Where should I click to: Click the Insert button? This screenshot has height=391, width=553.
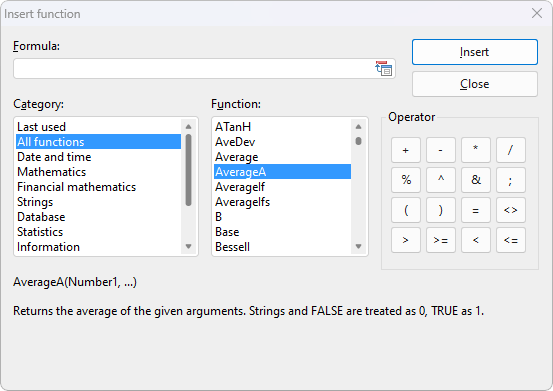475,52
